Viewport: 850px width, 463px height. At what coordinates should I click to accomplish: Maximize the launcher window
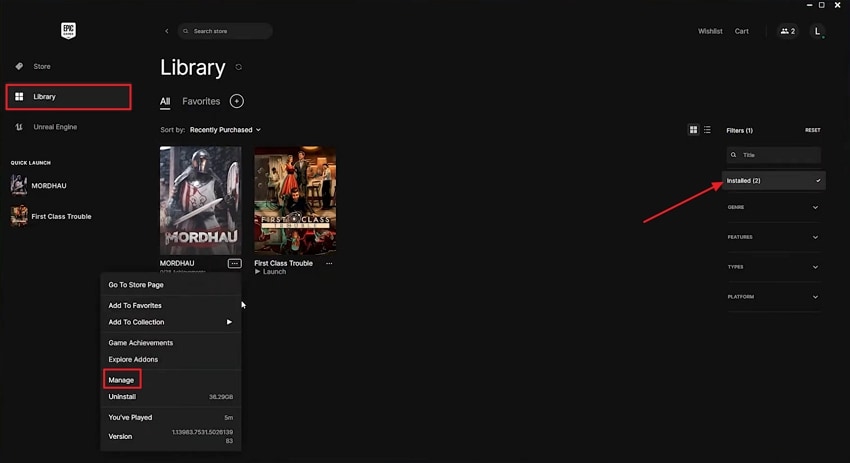coord(822,5)
